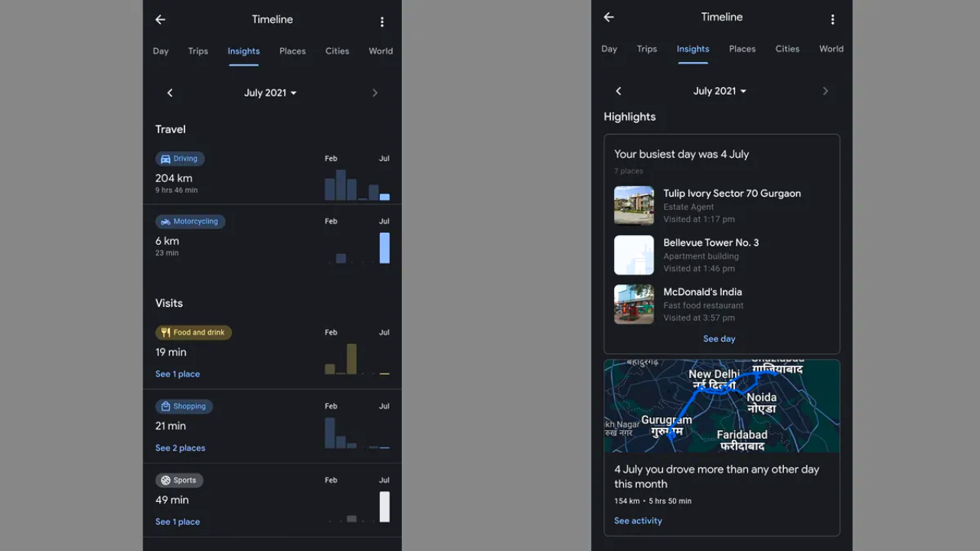The image size is (980, 551).
Task: Go back from right Timeline screen
Action: 609,17
